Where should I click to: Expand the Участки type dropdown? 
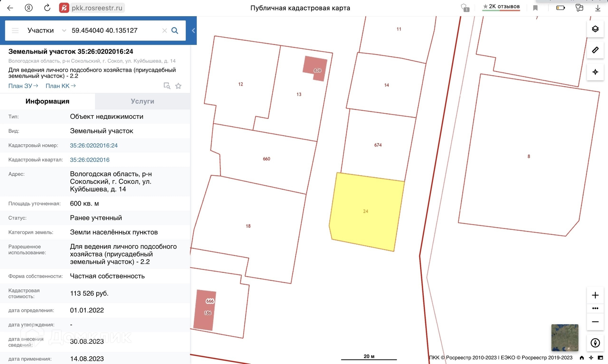(x=64, y=30)
